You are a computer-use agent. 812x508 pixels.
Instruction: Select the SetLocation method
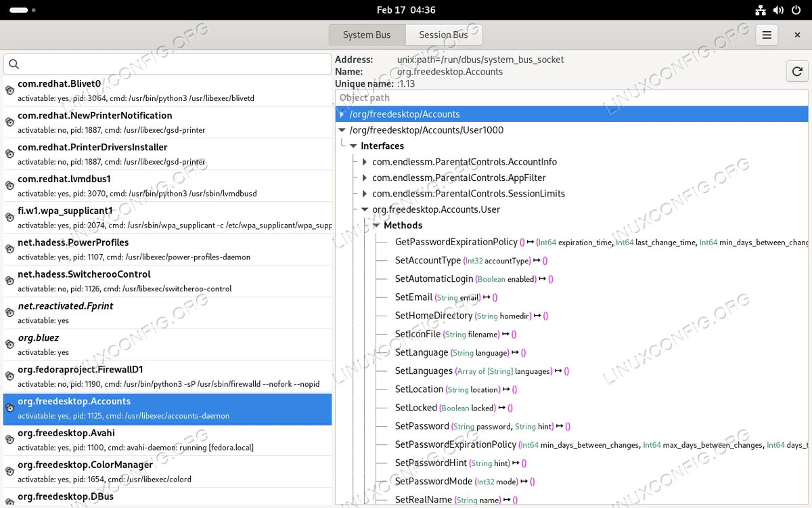pyautogui.click(x=420, y=389)
